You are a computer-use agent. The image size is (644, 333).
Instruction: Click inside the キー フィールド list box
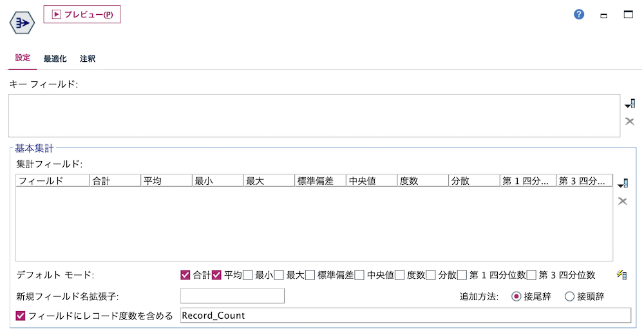click(x=314, y=115)
